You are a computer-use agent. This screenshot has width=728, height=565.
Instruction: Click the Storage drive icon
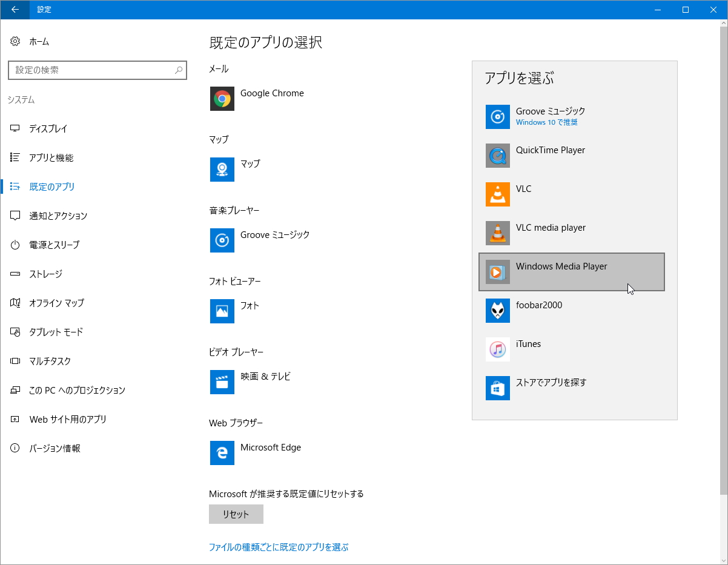tap(15, 274)
